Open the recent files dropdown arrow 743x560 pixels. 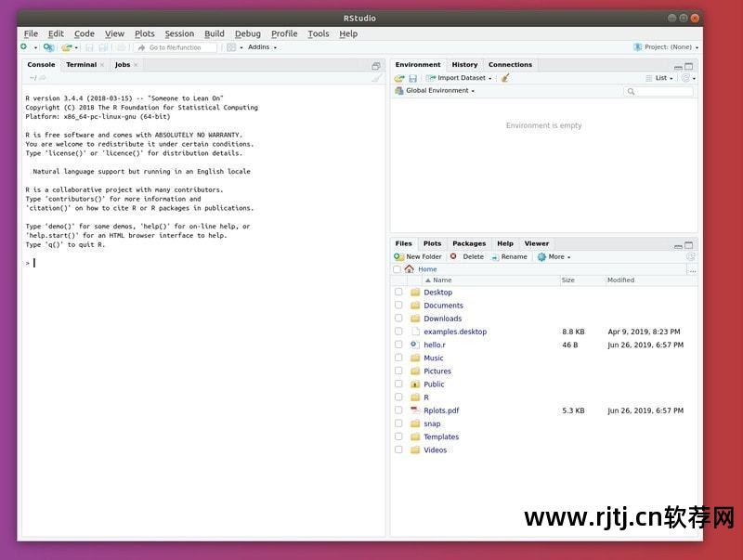[76, 48]
